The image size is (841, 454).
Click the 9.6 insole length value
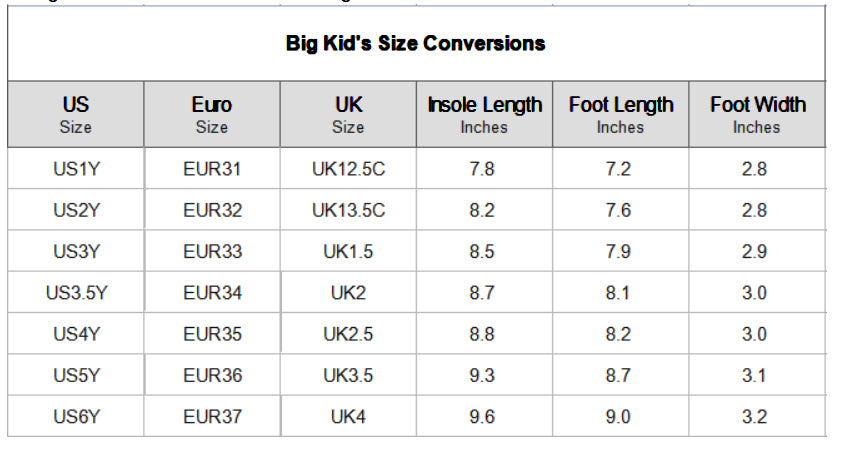(x=482, y=417)
